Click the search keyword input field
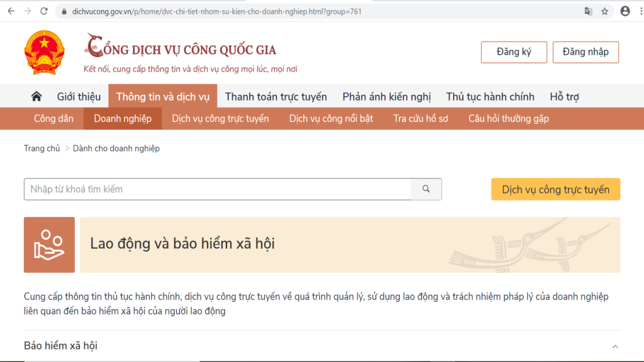This screenshot has width=644, height=362. pos(214,189)
